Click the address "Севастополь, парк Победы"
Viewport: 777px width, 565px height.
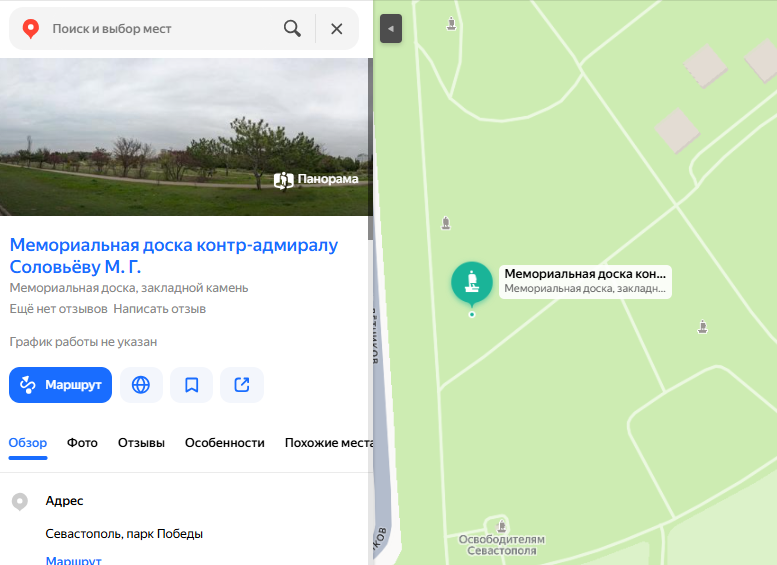[x=124, y=534]
